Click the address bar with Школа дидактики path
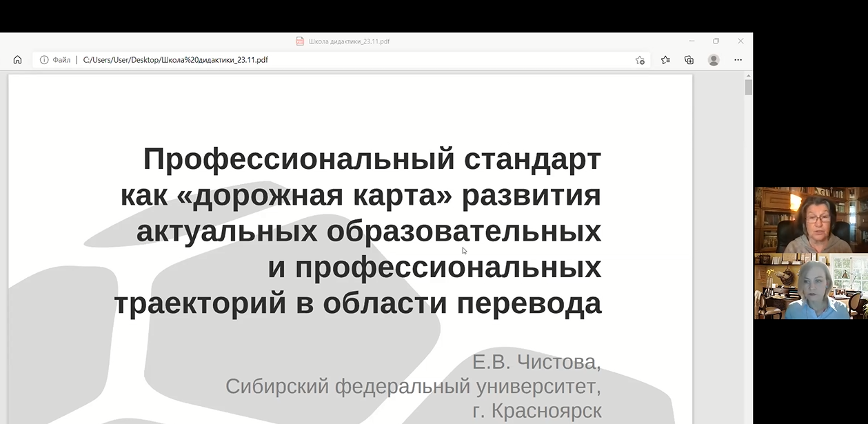The image size is (868, 424). (x=345, y=60)
